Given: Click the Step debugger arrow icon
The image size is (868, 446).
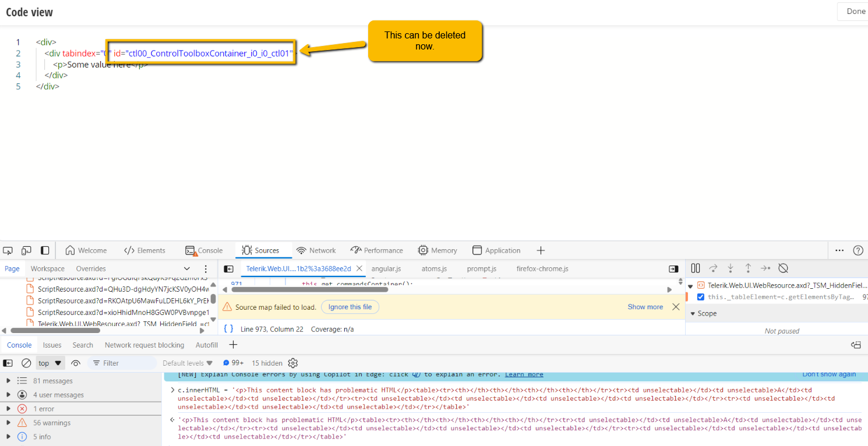Looking at the screenshot, I should pos(765,268).
